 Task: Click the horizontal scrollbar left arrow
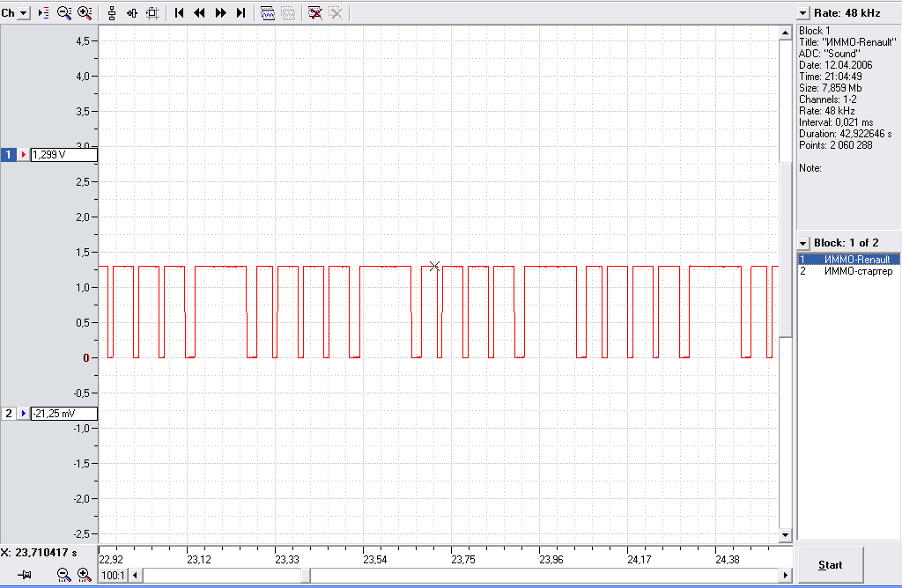pyautogui.click(x=135, y=576)
